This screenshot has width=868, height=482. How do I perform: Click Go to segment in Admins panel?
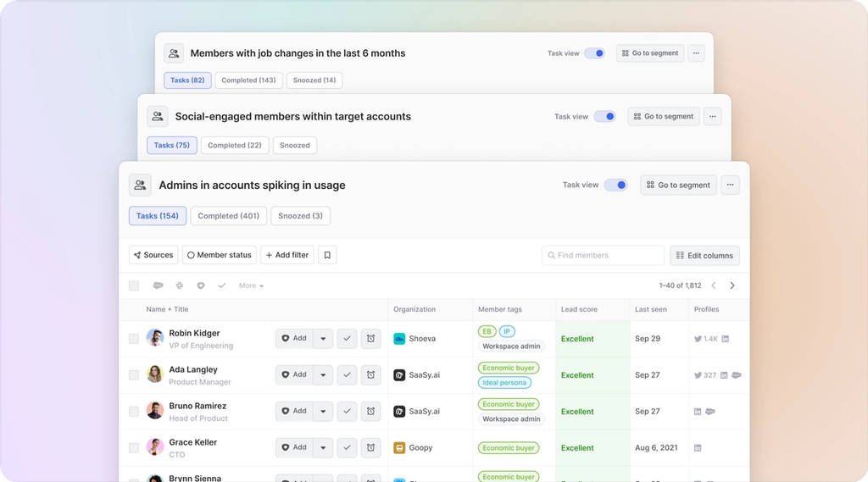(x=679, y=185)
